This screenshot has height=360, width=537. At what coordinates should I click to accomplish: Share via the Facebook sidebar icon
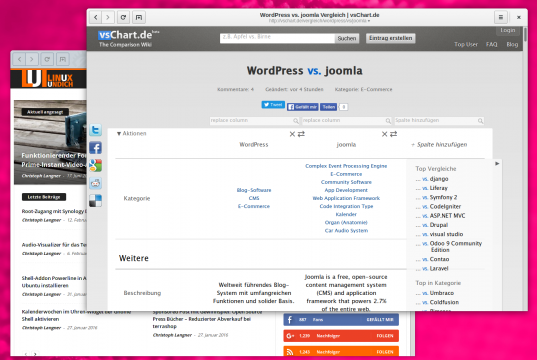pos(96,148)
